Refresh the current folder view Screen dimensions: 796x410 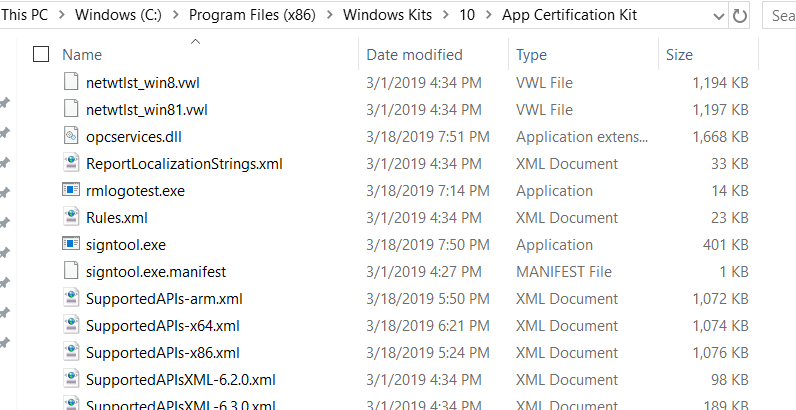pyautogui.click(x=740, y=16)
